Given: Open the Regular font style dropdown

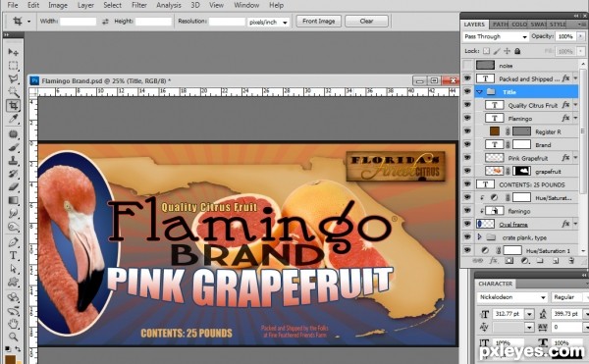Looking at the screenshot, I should click(569, 297).
